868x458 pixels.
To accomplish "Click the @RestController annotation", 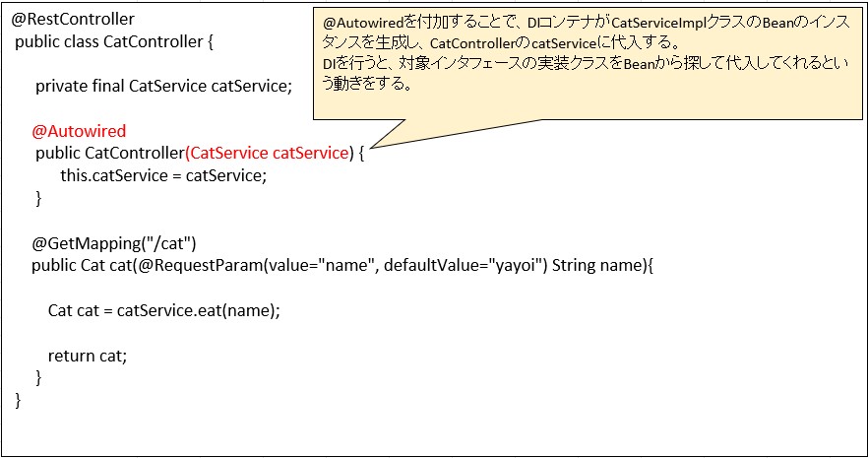I will click(x=73, y=19).
